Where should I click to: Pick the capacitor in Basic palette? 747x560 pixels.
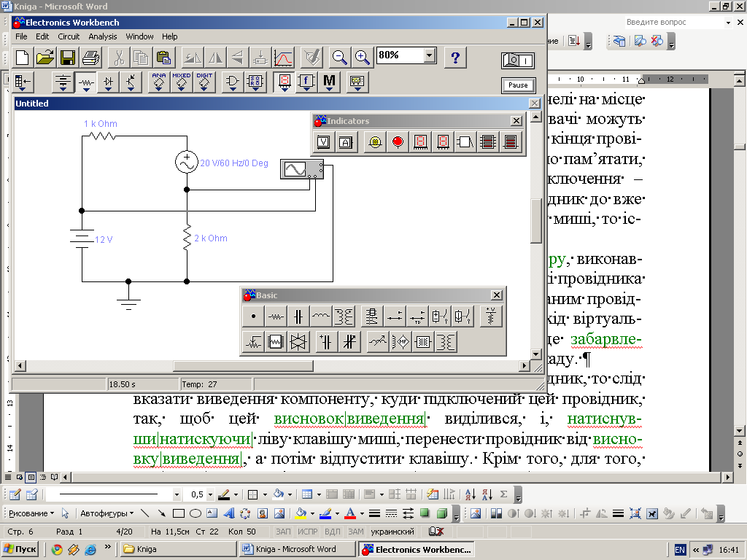(x=298, y=316)
